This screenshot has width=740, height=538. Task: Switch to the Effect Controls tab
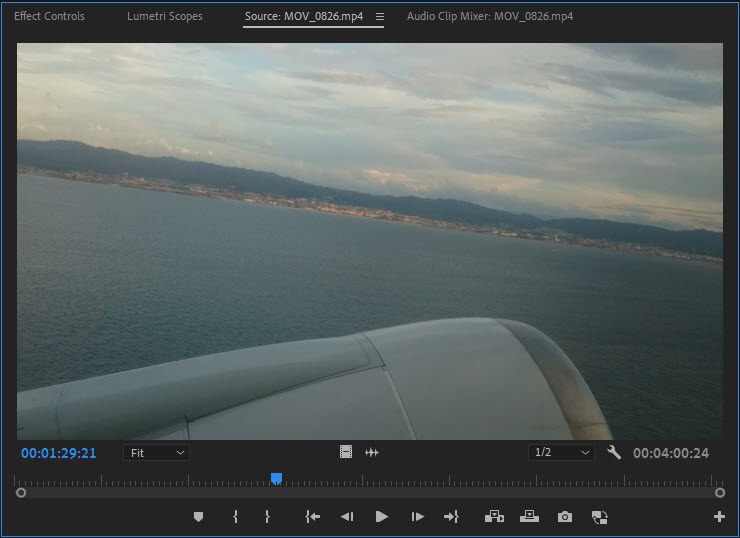49,17
